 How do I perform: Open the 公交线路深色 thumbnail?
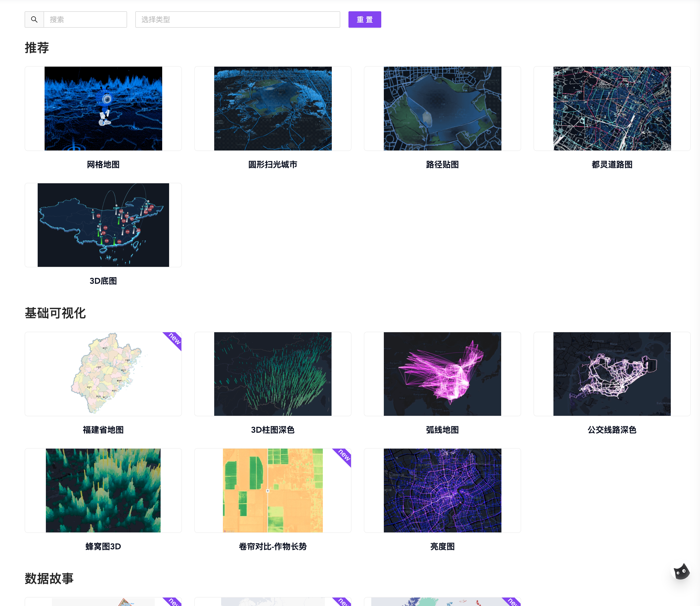click(x=612, y=374)
